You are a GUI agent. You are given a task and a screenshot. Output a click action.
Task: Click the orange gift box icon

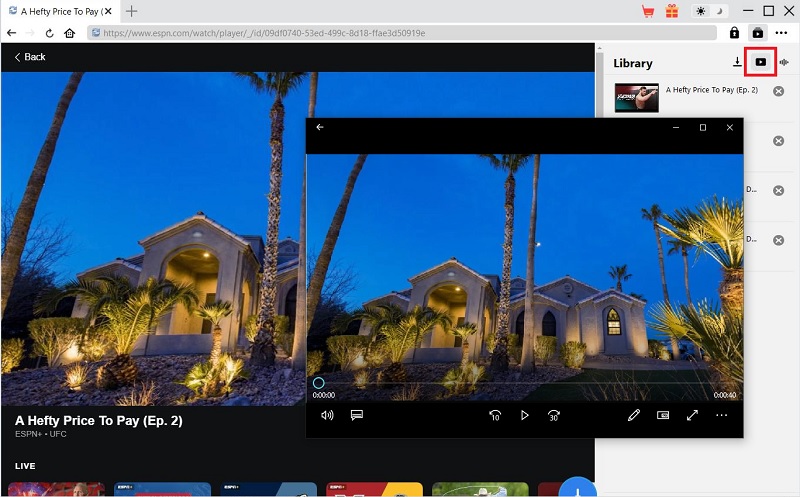coord(672,11)
